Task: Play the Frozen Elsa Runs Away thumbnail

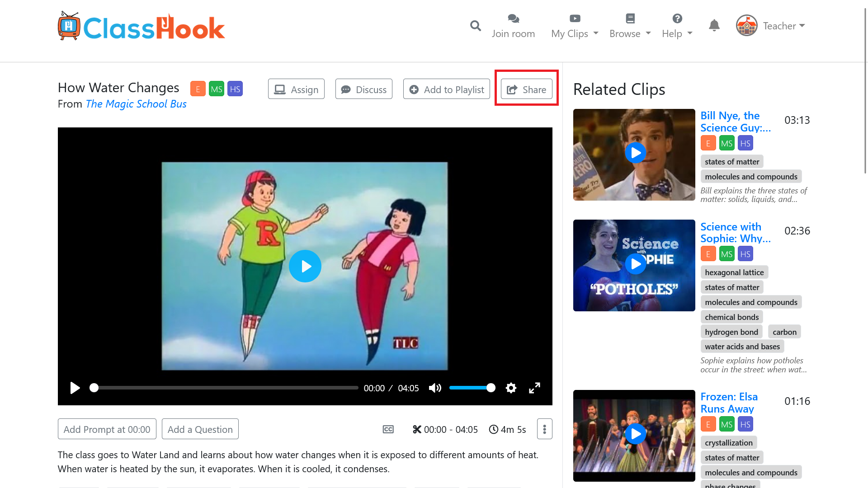Action: point(634,436)
